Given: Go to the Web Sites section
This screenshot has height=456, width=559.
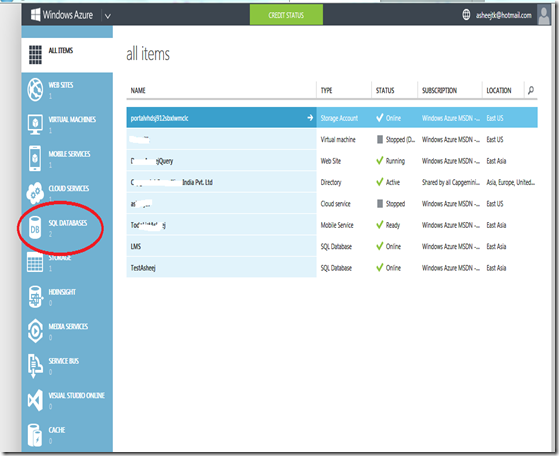Looking at the screenshot, I should pos(61,85).
